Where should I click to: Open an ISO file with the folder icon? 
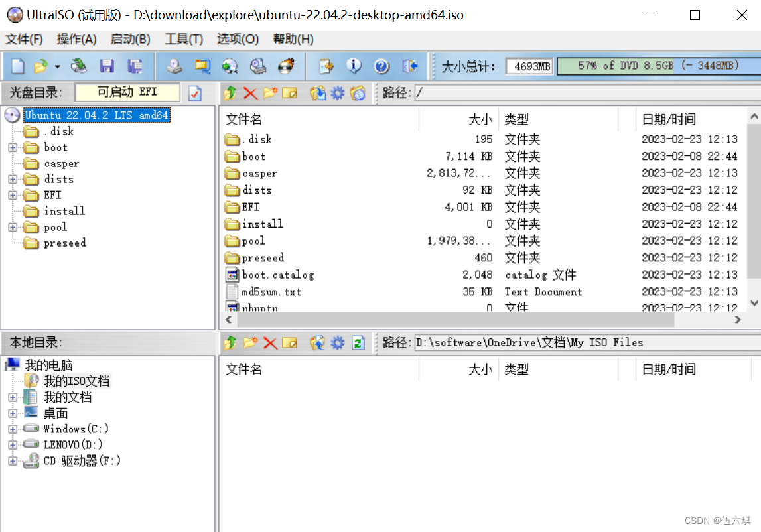(40, 66)
